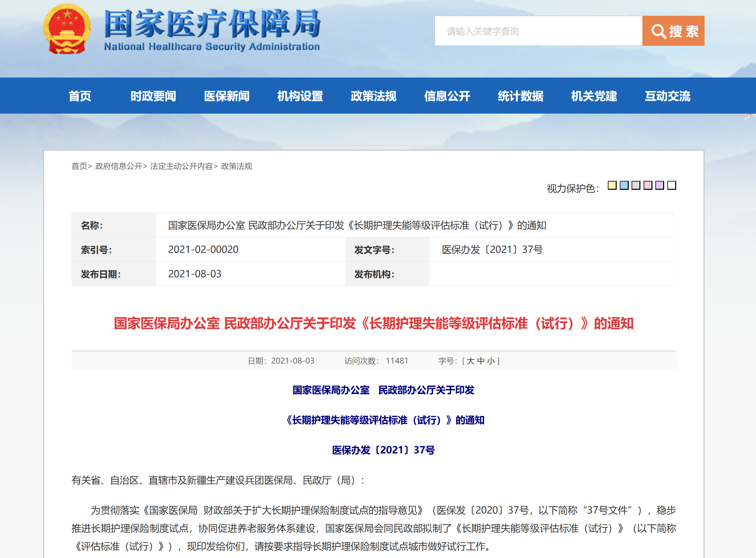Image resolution: width=756 pixels, height=558 pixels.
Task: Choose the white eye-protection color swatch
Action: (x=671, y=185)
